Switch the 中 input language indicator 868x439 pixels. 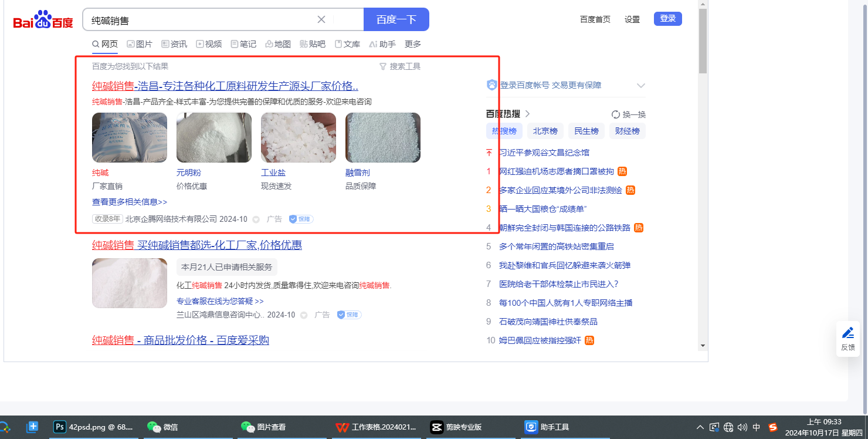[x=757, y=427]
